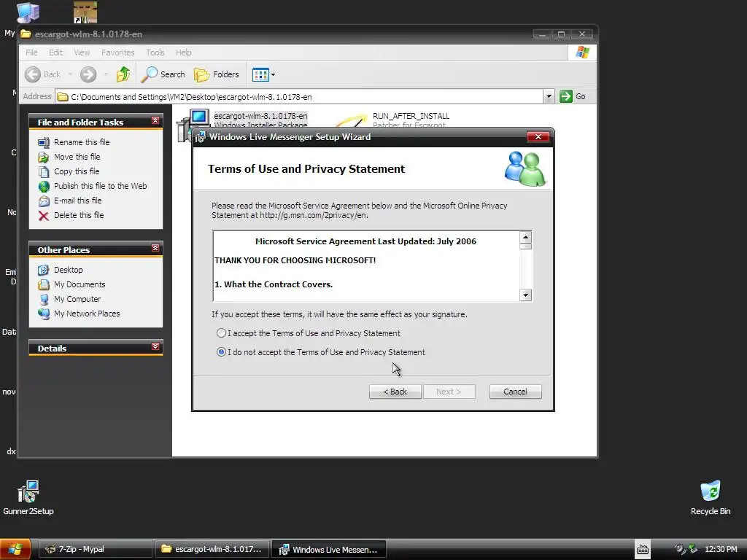This screenshot has width=747, height=560.
Task: Click the Windows flag logo in Explorer
Action: tap(582, 52)
